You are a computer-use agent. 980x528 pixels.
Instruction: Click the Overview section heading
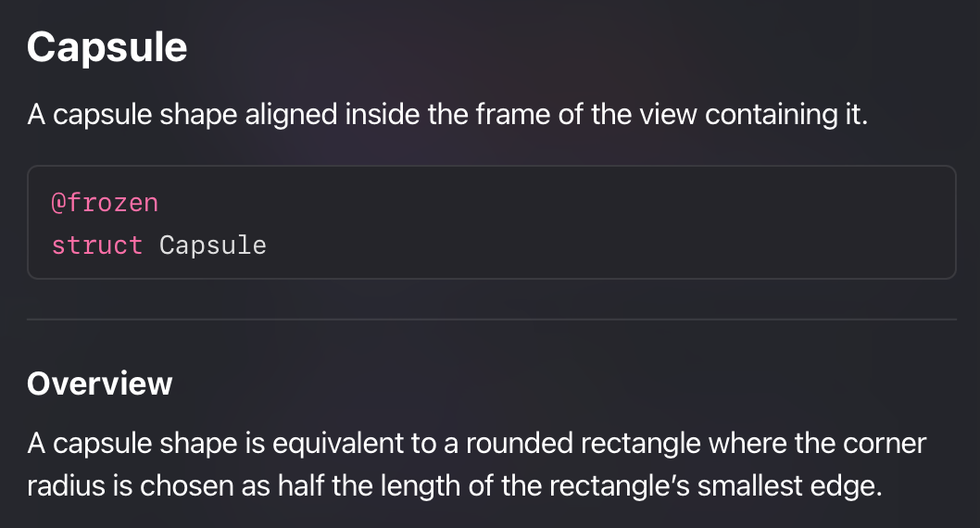pos(99,383)
